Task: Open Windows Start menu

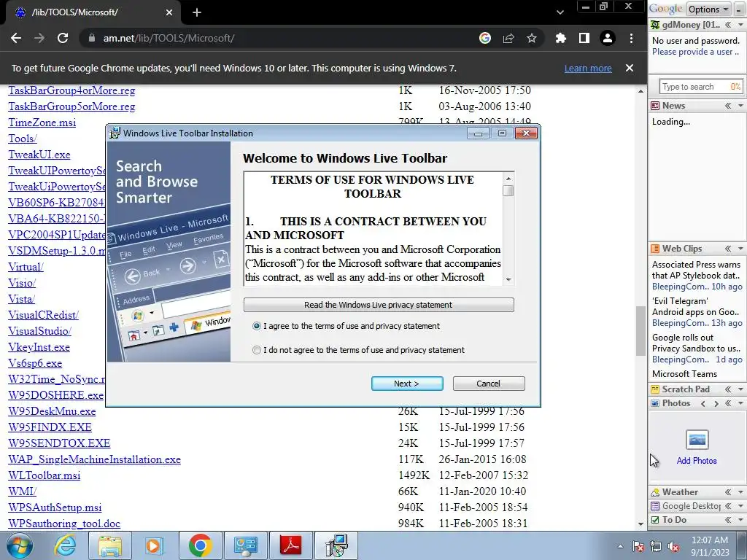Action: point(19,545)
